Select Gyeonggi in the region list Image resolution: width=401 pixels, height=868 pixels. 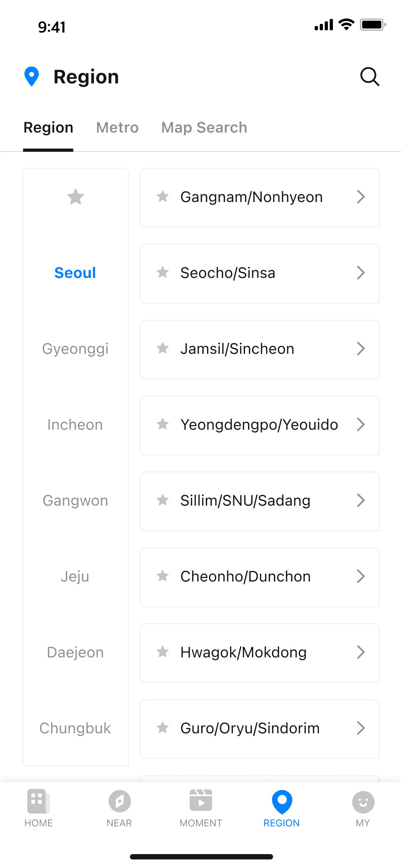point(75,349)
